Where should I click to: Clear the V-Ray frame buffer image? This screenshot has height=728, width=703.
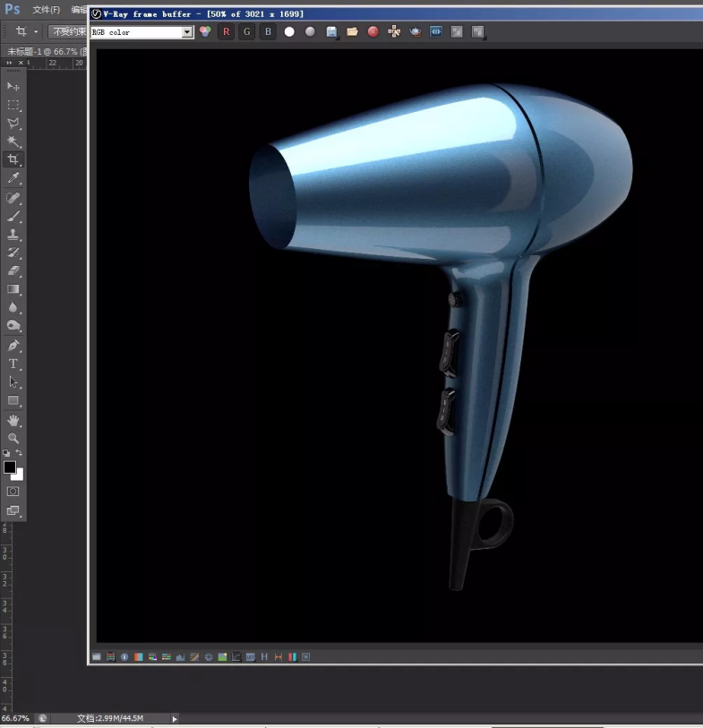pyautogui.click(x=373, y=31)
